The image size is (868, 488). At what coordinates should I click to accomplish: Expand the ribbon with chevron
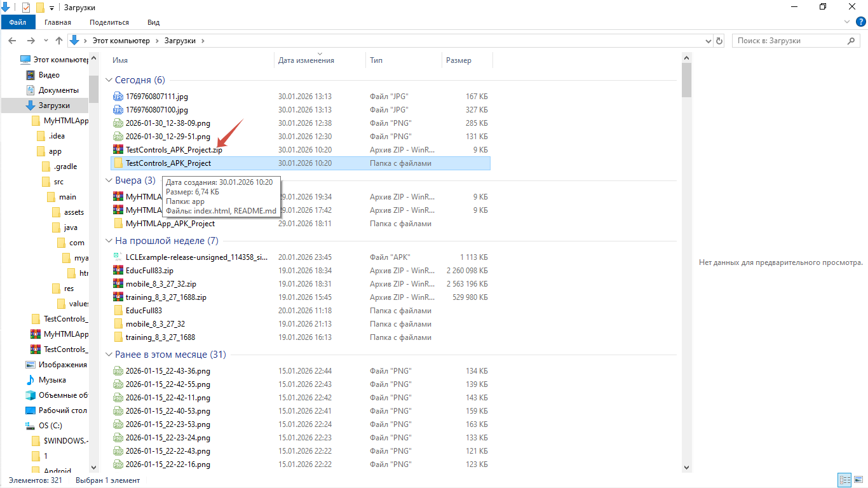[847, 22]
